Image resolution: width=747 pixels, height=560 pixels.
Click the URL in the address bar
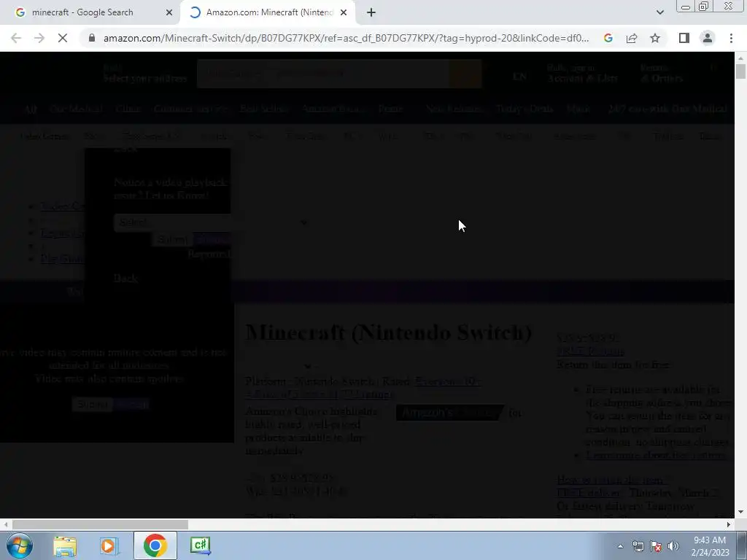click(346, 38)
